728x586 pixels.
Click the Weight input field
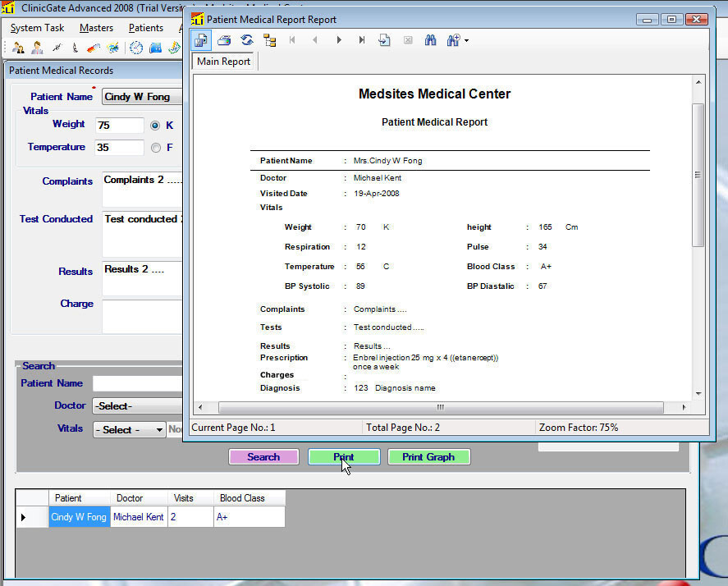tap(120, 126)
